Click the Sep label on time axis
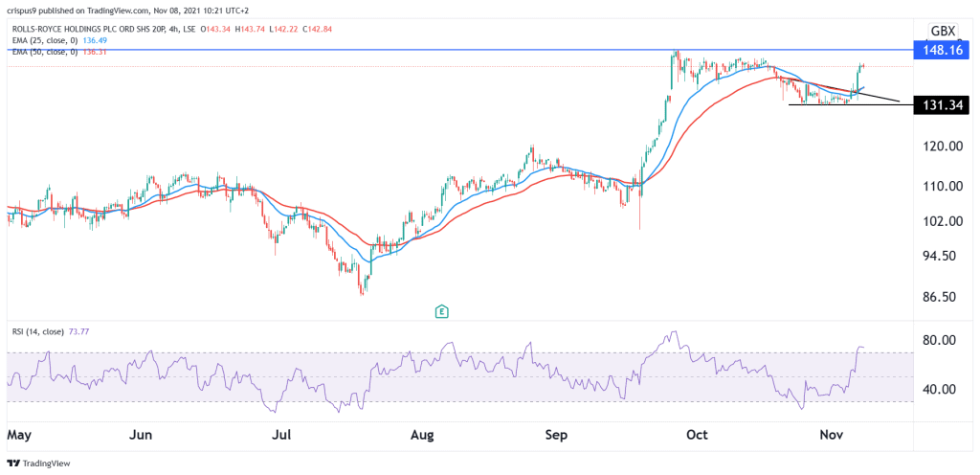This screenshot has height=475, width=980. click(x=556, y=436)
